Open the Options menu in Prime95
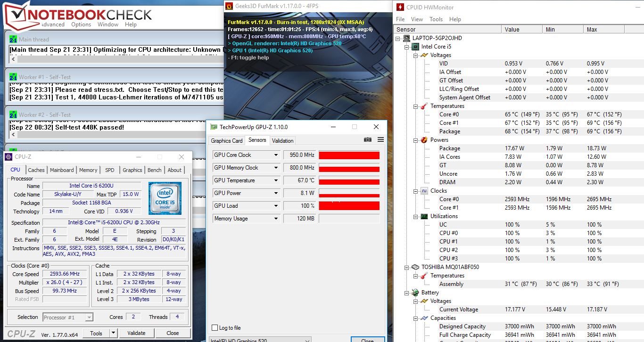The width and height of the screenshot is (644, 342). (81, 24)
